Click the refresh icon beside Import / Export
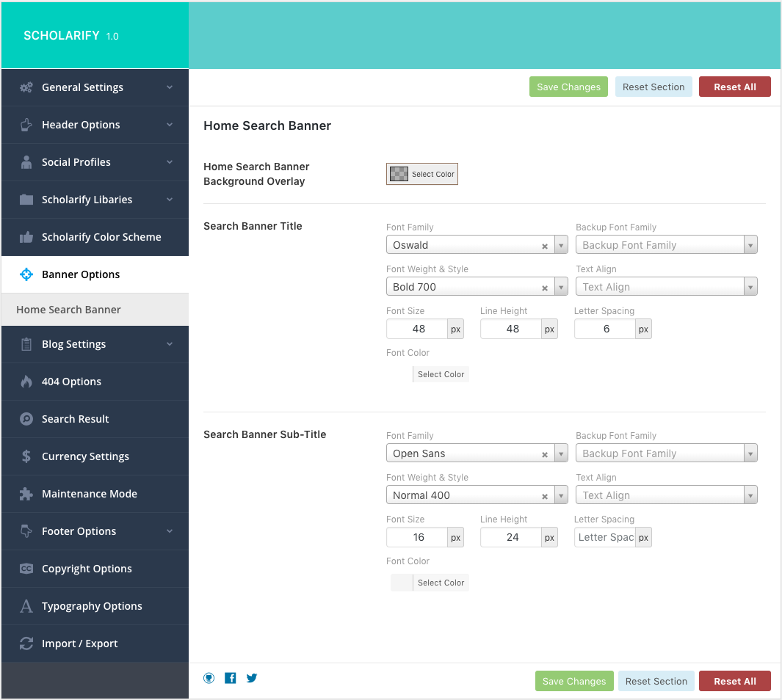Screen dimensions: 782x700 coord(26,644)
